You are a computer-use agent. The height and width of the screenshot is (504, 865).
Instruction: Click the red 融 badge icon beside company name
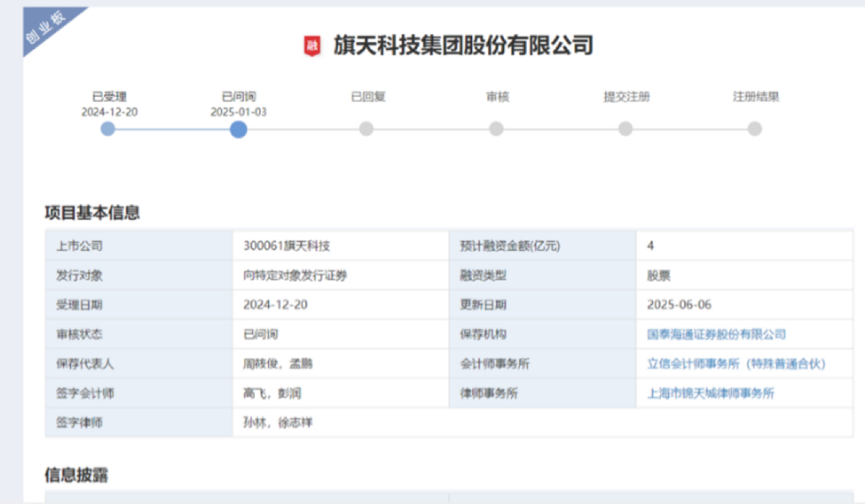(312, 46)
